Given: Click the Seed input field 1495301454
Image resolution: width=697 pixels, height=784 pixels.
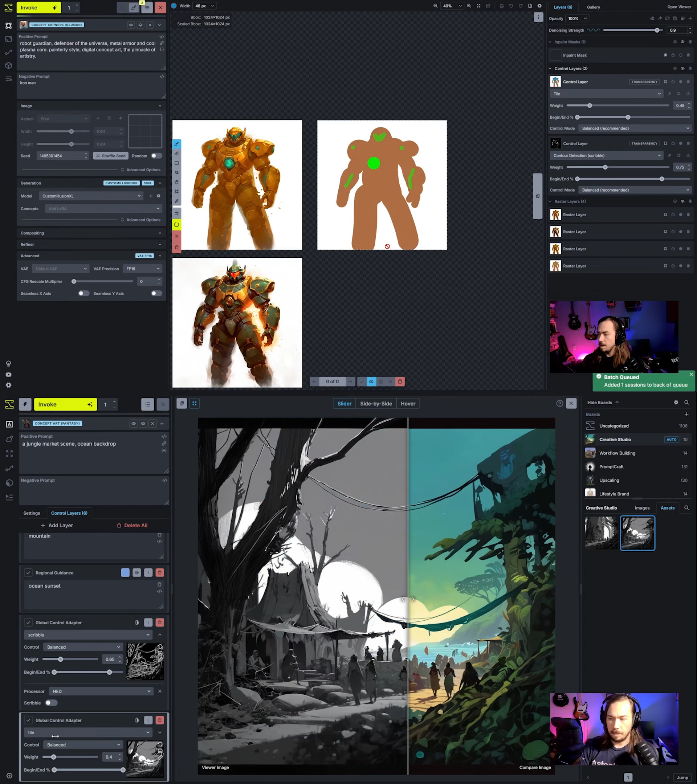Looking at the screenshot, I should click(63, 156).
